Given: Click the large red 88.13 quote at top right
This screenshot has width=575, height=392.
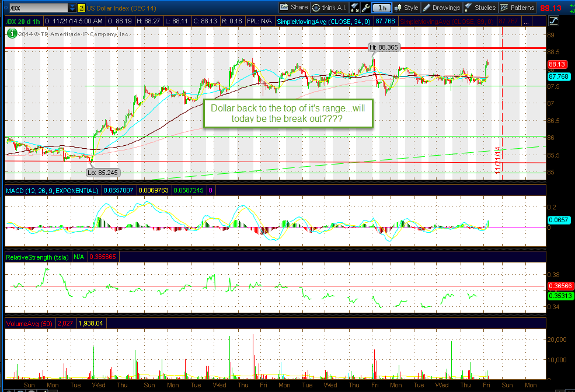Looking at the screenshot, I should coord(551,8).
